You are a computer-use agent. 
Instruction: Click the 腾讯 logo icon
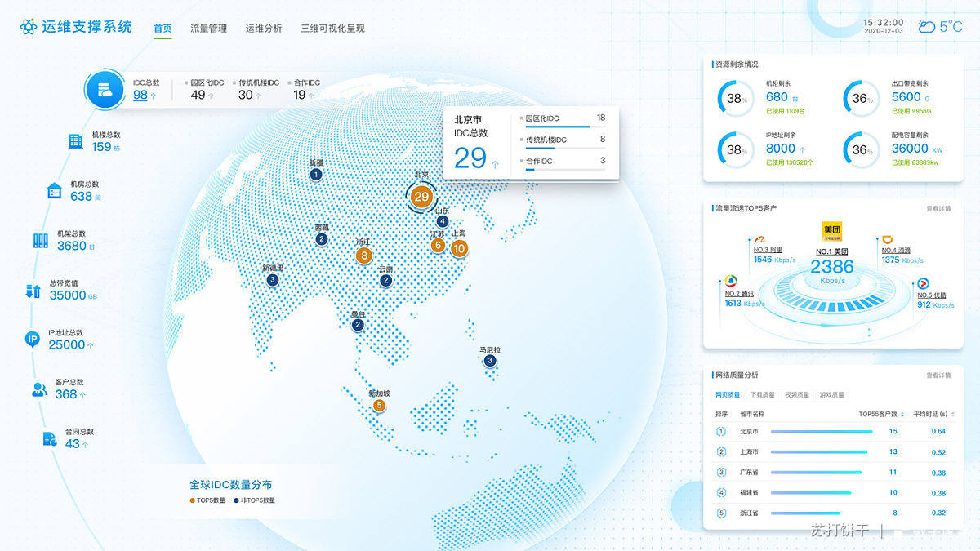click(x=730, y=280)
